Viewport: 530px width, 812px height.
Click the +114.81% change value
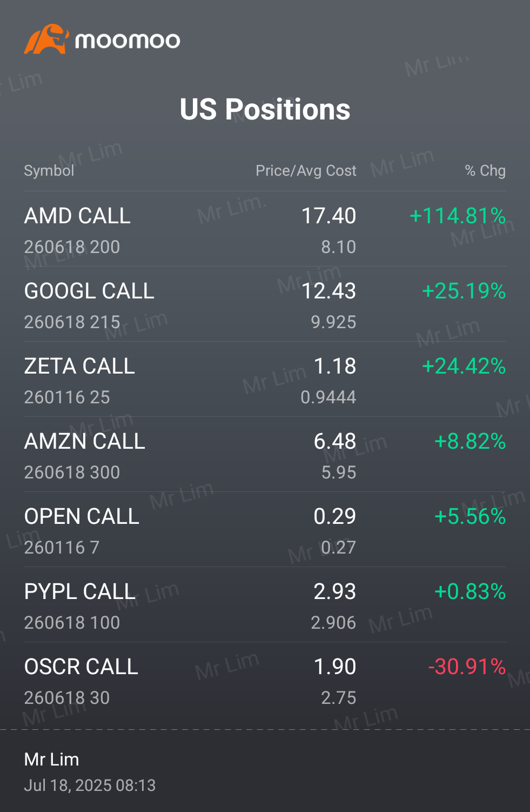(x=458, y=216)
